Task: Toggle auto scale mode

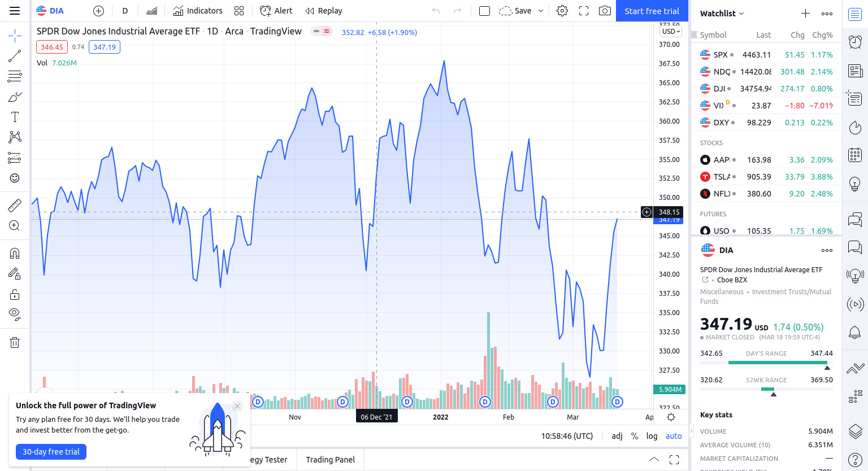Action: click(x=674, y=436)
